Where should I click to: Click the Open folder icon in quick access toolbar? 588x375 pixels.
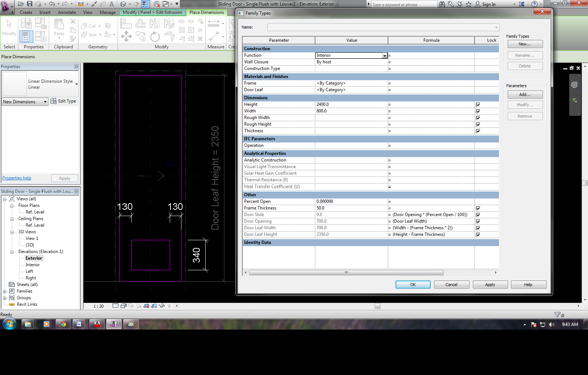pyautogui.click(x=21, y=4)
